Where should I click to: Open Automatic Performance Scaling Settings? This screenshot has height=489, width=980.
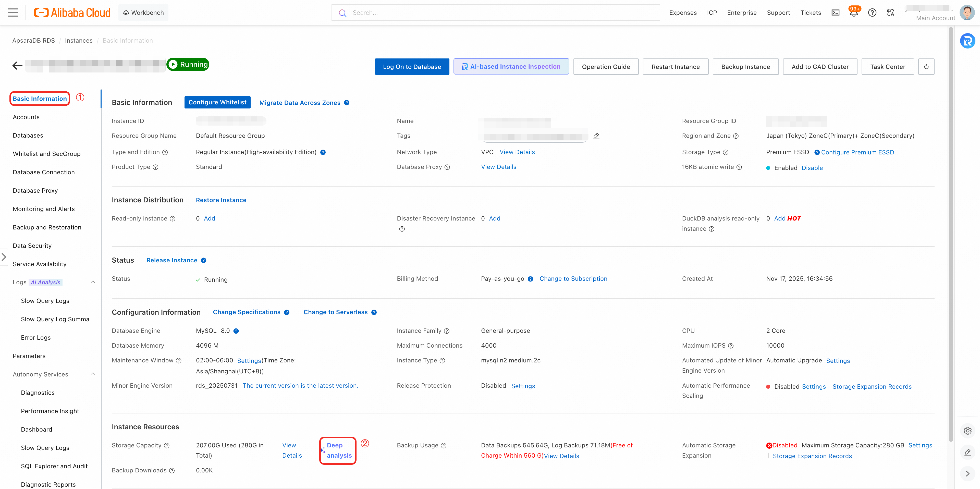tap(813, 387)
